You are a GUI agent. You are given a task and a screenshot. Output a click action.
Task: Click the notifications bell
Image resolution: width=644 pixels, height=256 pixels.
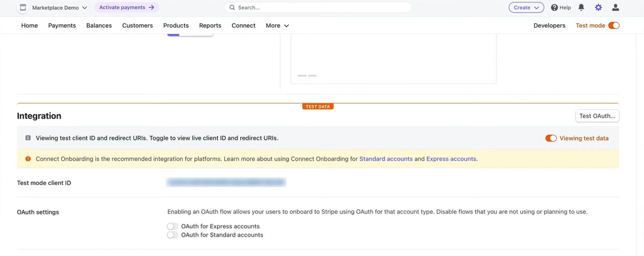(x=581, y=7)
